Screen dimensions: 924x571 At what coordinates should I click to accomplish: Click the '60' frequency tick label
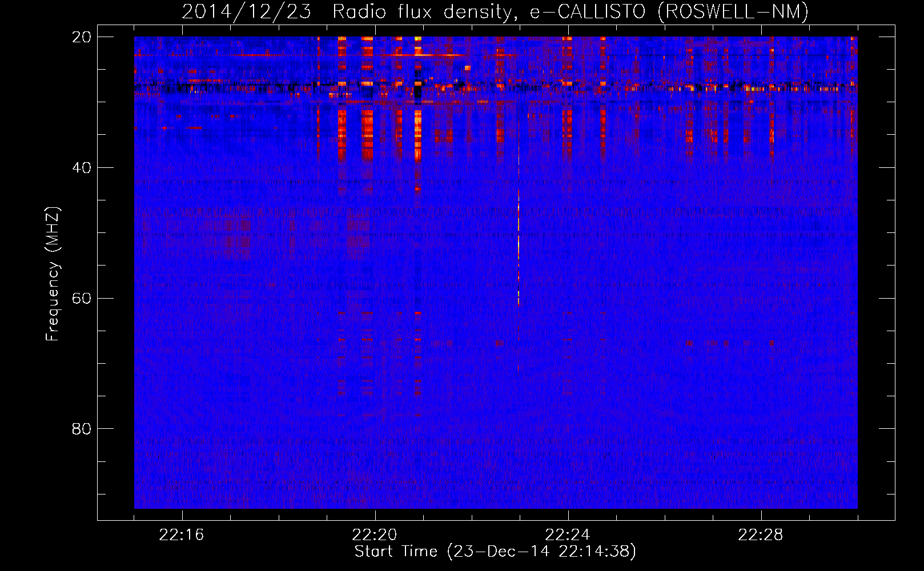pyautogui.click(x=82, y=299)
